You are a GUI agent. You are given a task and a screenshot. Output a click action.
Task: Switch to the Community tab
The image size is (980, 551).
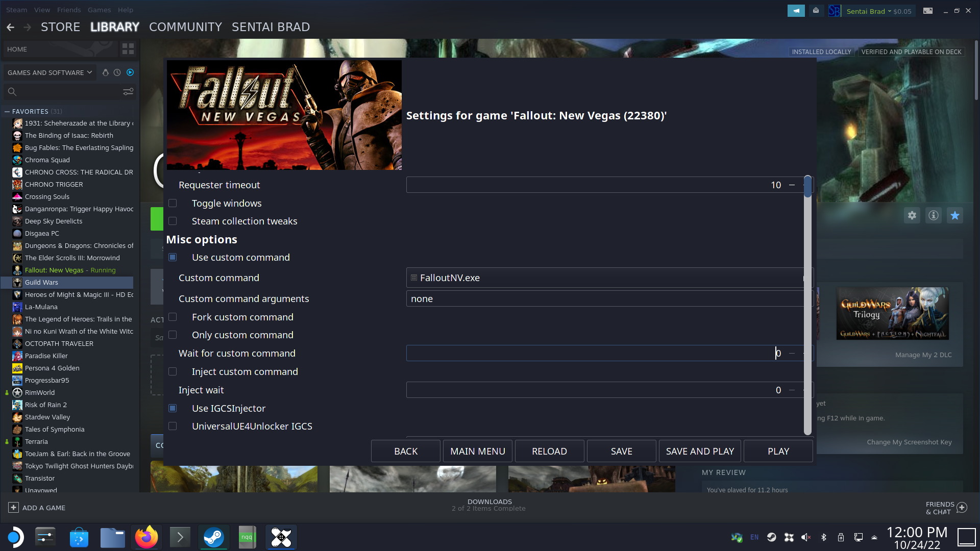point(185,27)
